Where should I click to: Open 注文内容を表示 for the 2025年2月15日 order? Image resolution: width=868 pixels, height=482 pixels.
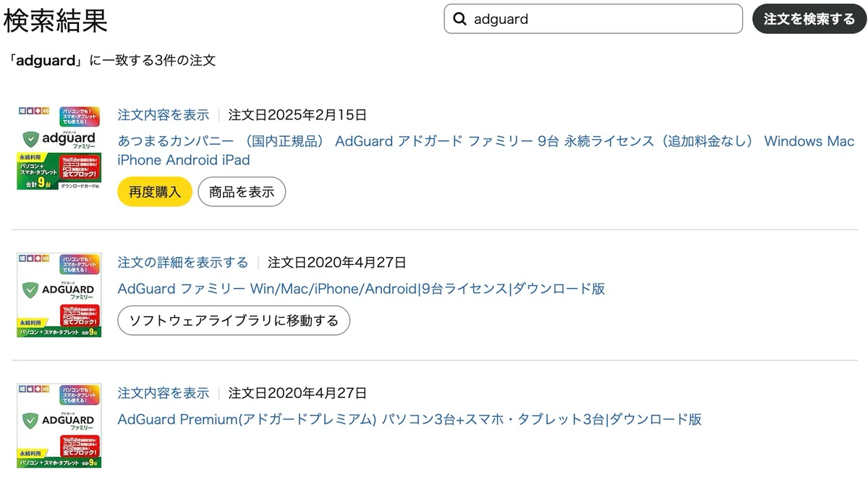coord(163,114)
